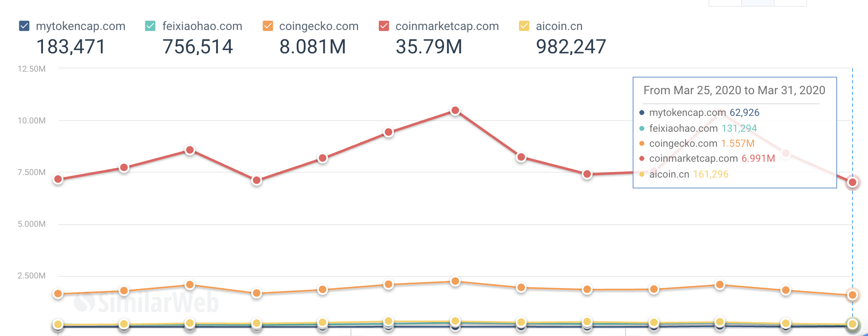This screenshot has width=868, height=336.
Task: Click the tooltip date range header
Action: click(x=734, y=90)
